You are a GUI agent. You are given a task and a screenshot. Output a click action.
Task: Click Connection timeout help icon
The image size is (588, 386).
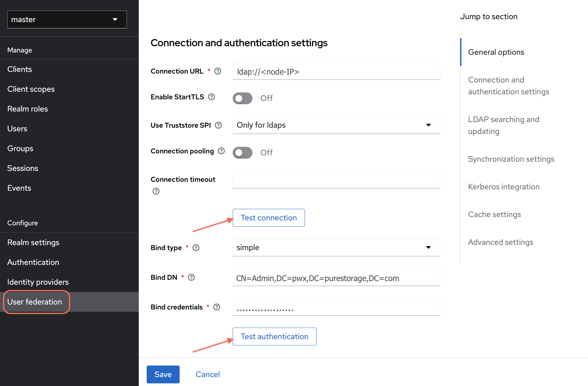click(156, 191)
